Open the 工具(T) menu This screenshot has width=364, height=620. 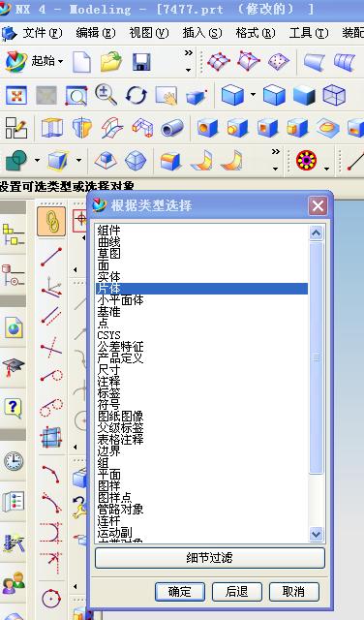coord(309,33)
